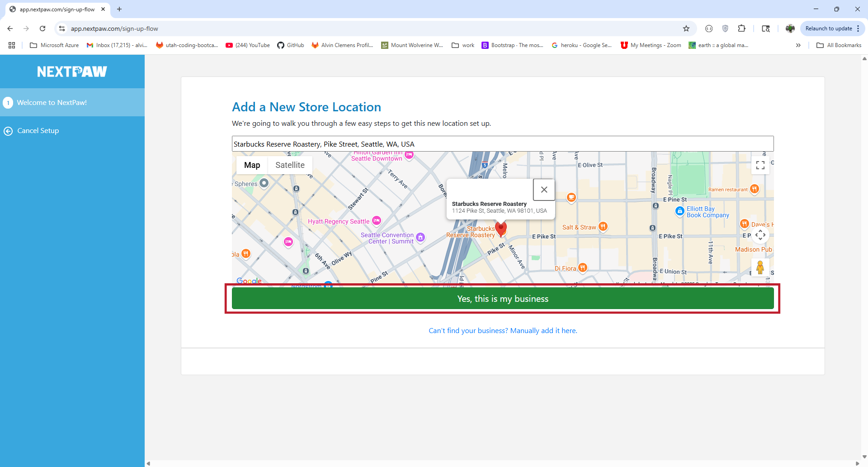Click the browser back arrow

pos(10,29)
